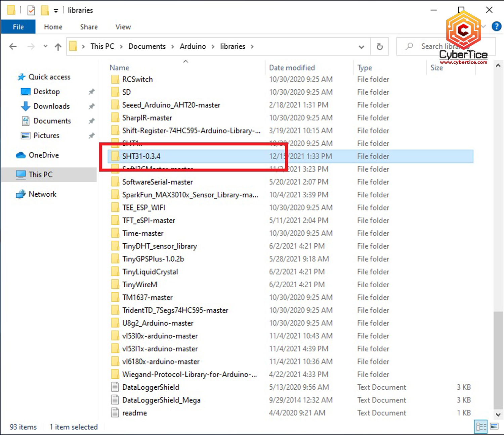Sort by the Date modified column
The image size is (504, 435).
[x=292, y=68]
